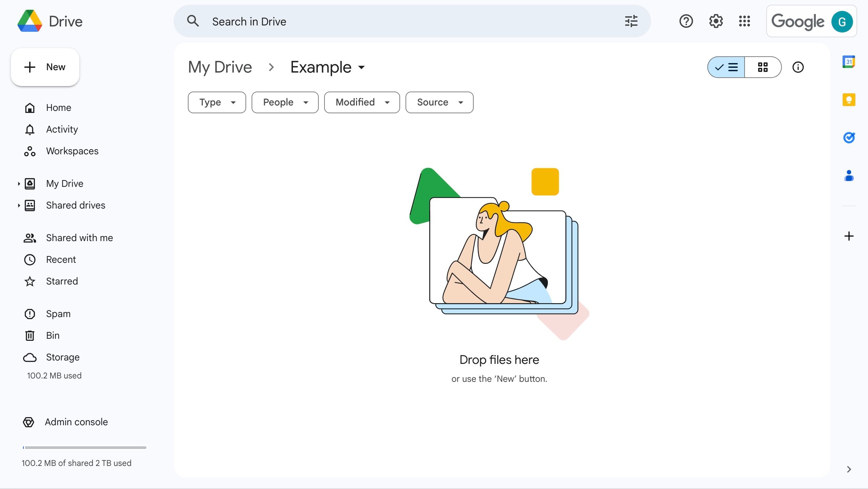Screen dimensions: 868x489
Task: Open Google Tasks from the side panel
Action: (x=849, y=138)
